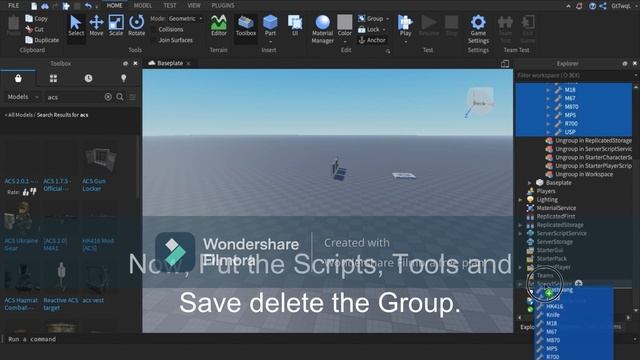The width and height of the screenshot is (640, 360).
Task: Expand the Lighting service
Action: (520, 200)
